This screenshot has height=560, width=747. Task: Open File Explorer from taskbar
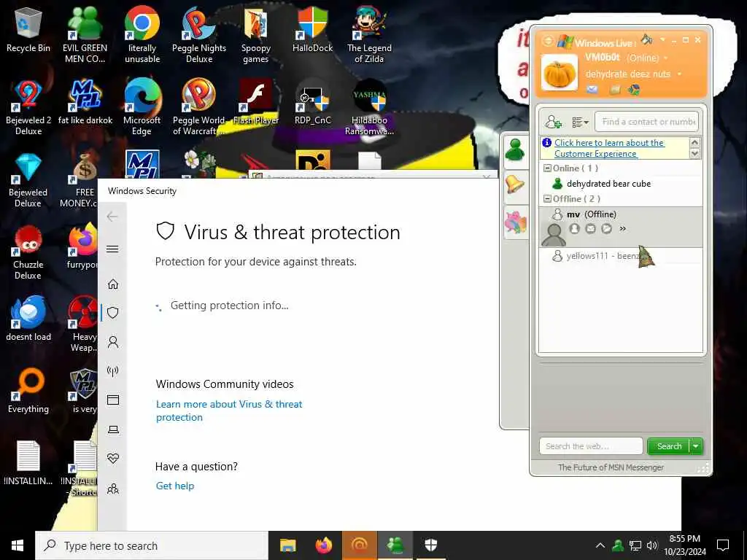point(287,545)
